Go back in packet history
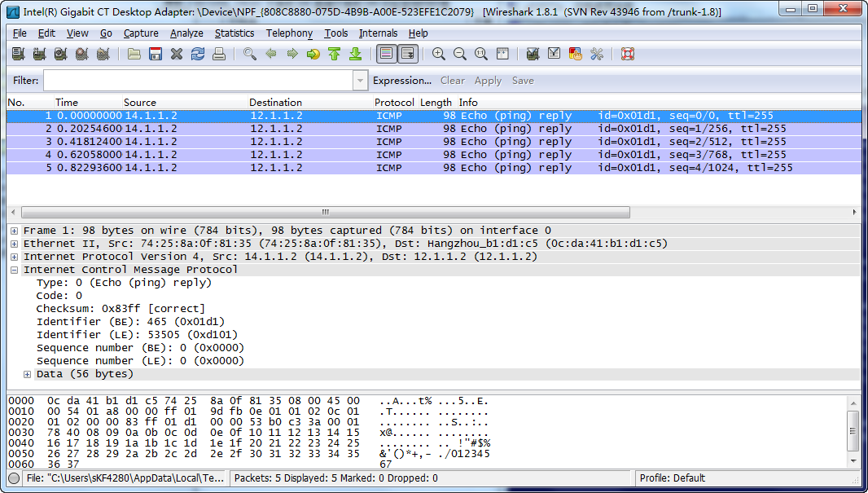Viewport: 868px width, 493px height. 271,54
